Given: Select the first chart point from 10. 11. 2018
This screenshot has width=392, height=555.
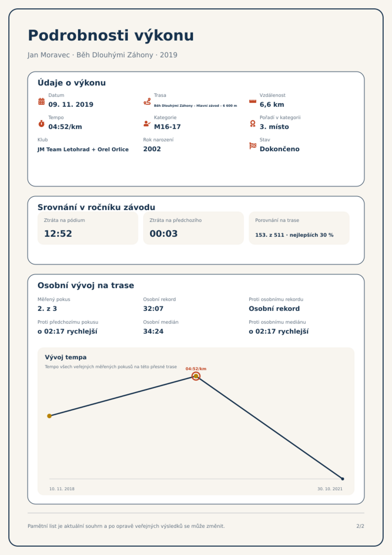Looking at the screenshot, I should click(x=49, y=416).
